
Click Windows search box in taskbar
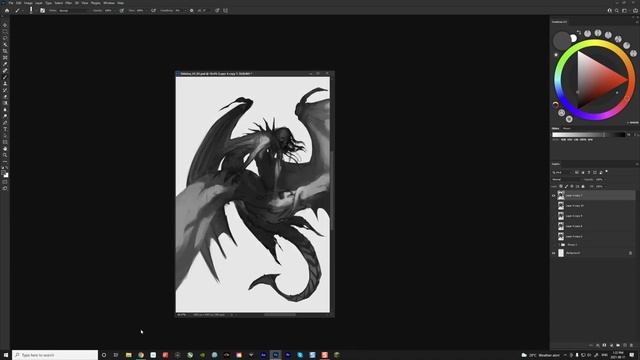pos(55,355)
